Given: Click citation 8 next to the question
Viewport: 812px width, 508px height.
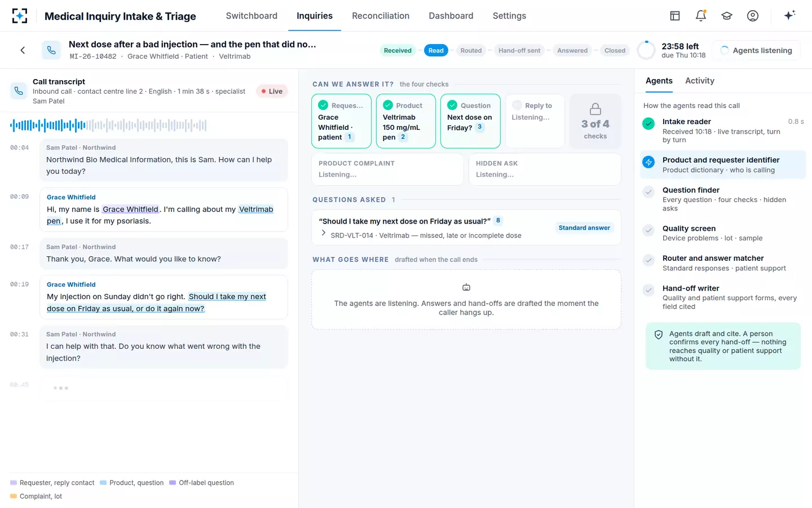Looking at the screenshot, I should point(498,221).
